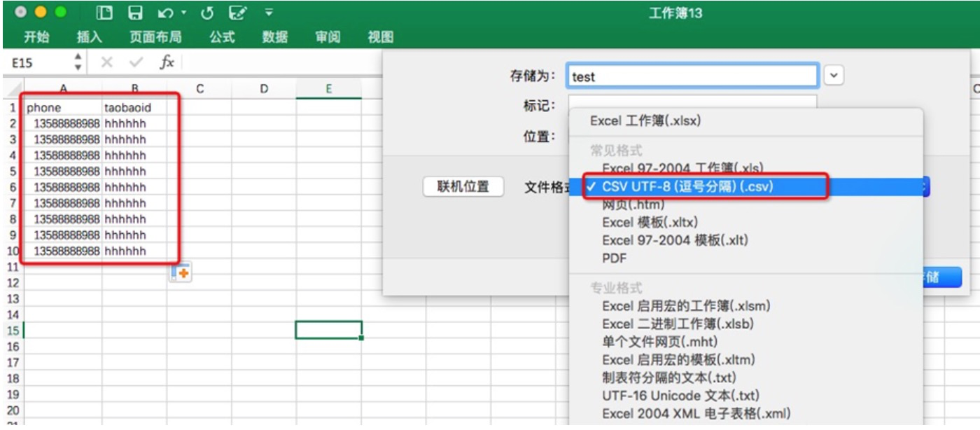The image size is (980, 430).
Task: Open the Customize Quick Access Toolbar arrow
Action: pos(269,13)
